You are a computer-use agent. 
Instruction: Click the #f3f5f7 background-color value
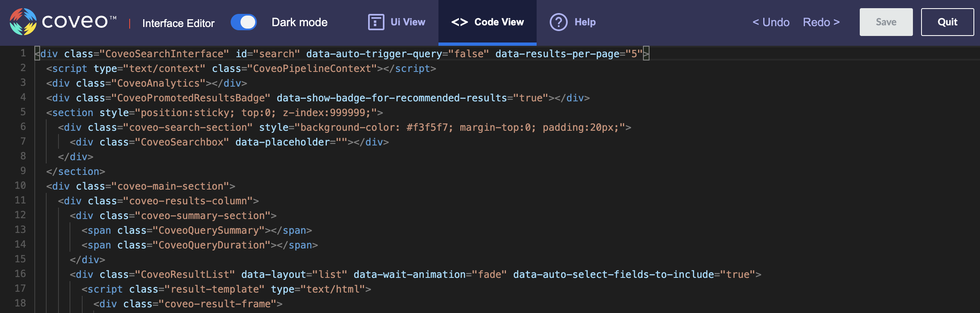[x=427, y=127]
